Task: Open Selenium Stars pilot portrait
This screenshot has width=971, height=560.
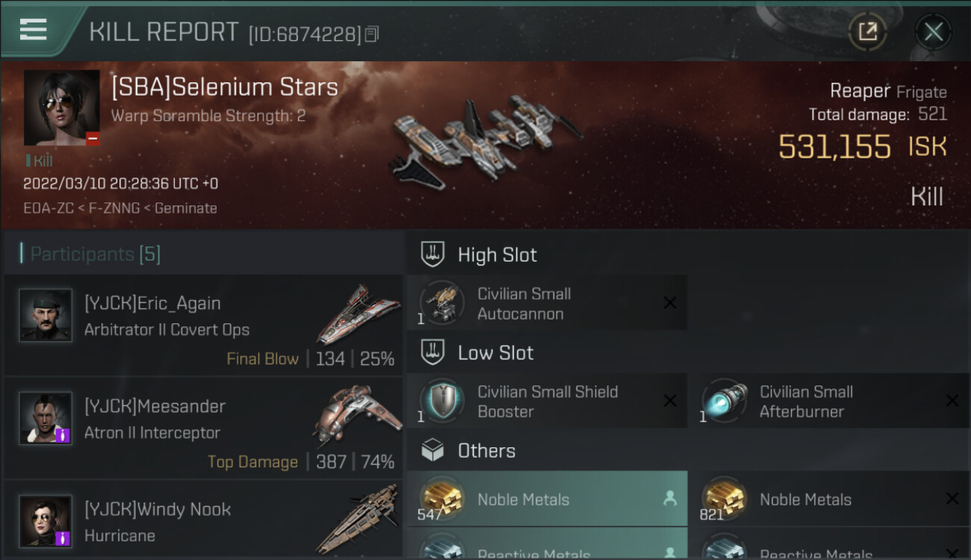Action: coord(61,108)
